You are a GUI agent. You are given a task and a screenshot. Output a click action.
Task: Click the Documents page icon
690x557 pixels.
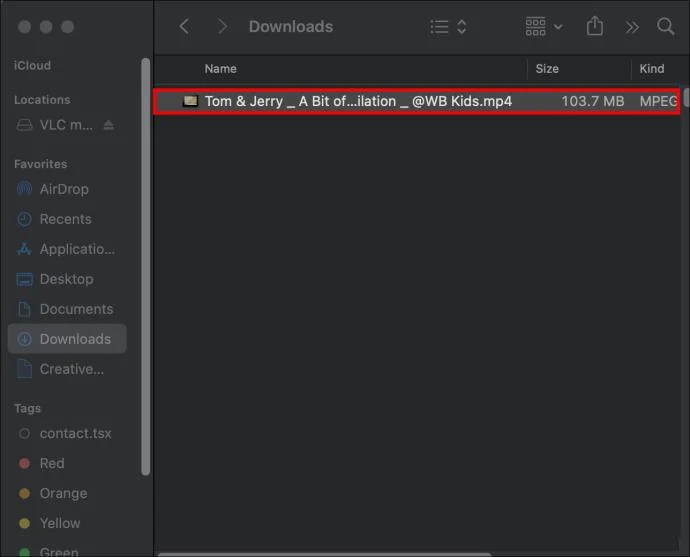24,309
